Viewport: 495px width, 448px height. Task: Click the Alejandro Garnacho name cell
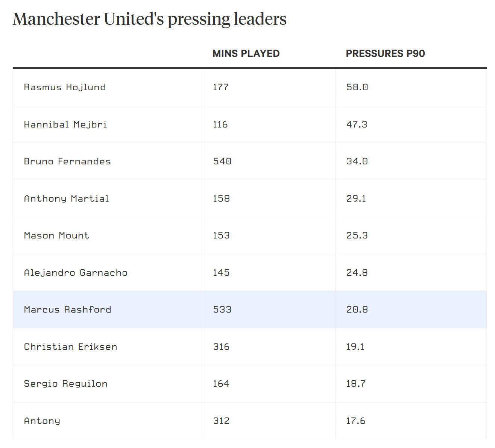click(76, 273)
